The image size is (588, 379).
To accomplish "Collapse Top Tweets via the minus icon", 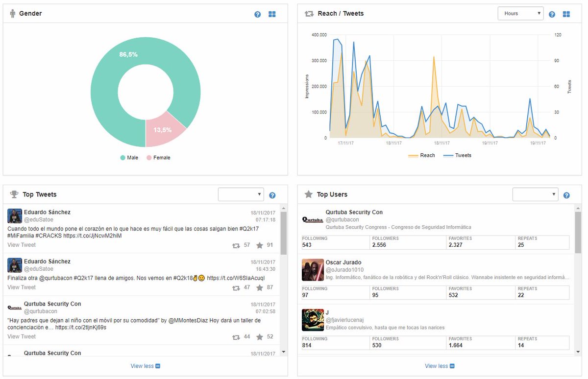I will click(158, 366).
